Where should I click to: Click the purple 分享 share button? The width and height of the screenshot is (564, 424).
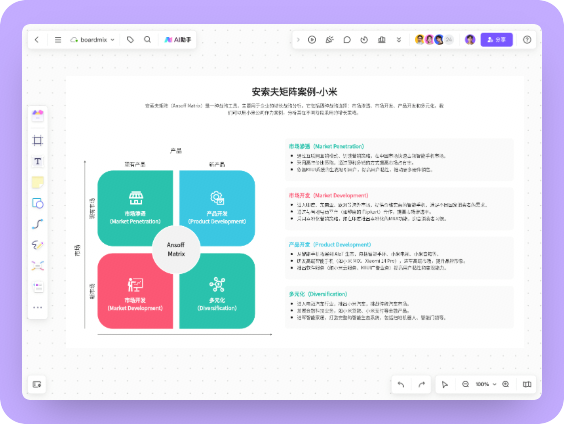point(496,40)
